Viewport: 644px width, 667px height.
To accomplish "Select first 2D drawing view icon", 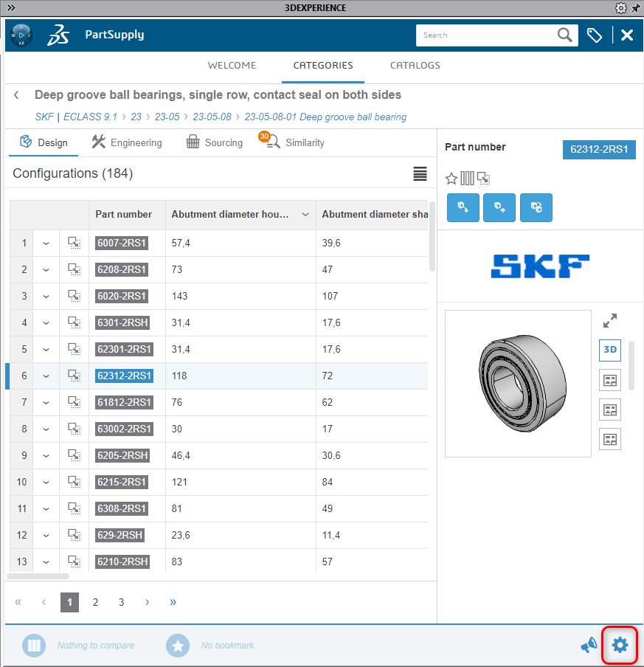I will click(610, 380).
